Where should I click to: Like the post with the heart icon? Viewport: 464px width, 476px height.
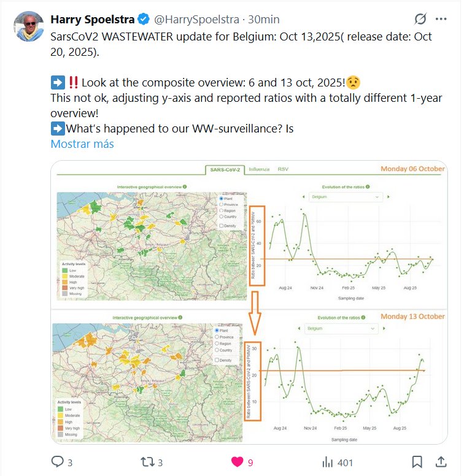coord(236,461)
